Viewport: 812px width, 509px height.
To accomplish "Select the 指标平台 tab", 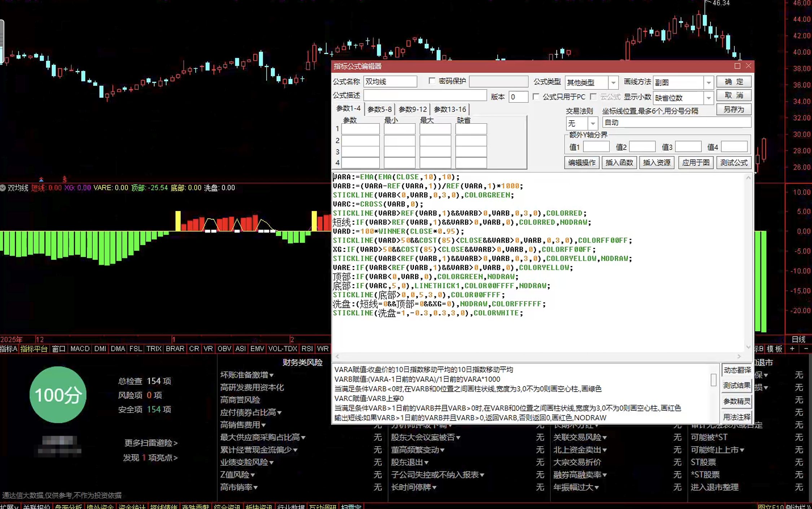I will (34, 349).
